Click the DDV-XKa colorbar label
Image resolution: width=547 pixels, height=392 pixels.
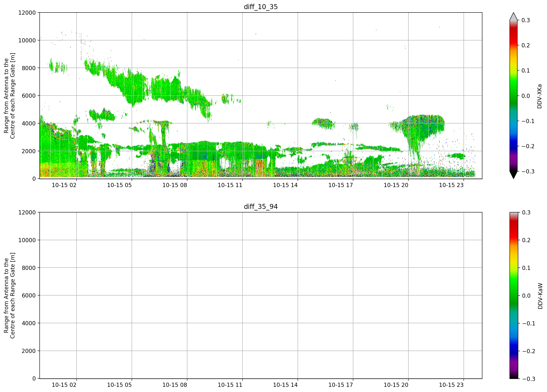(x=539, y=96)
